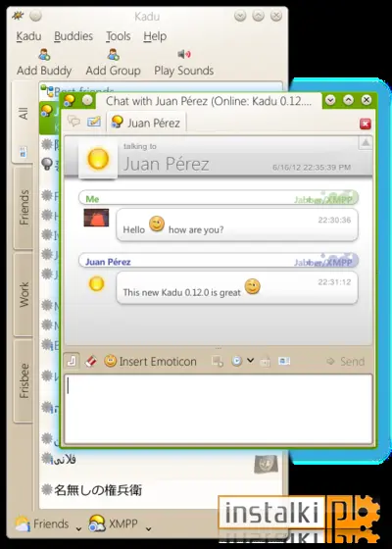Toggle the auto-send on return icon

click(x=72, y=361)
